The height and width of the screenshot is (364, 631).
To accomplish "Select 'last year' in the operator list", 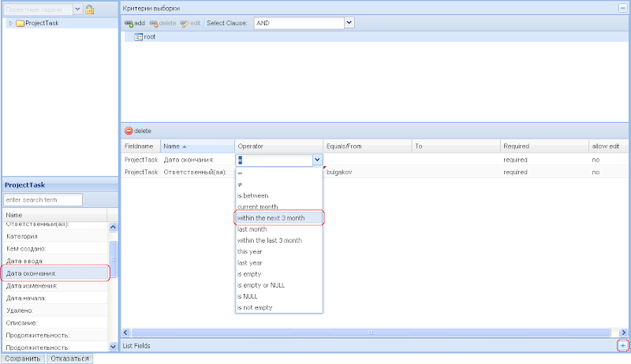I will [252, 262].
